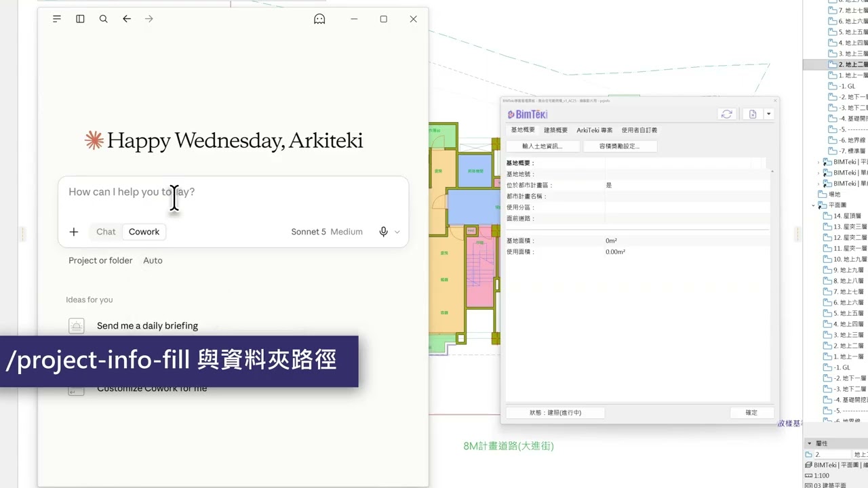The image size is (868, 488).
Task: Click the daily briefing bell icon
Action: (x=77, y=326)
